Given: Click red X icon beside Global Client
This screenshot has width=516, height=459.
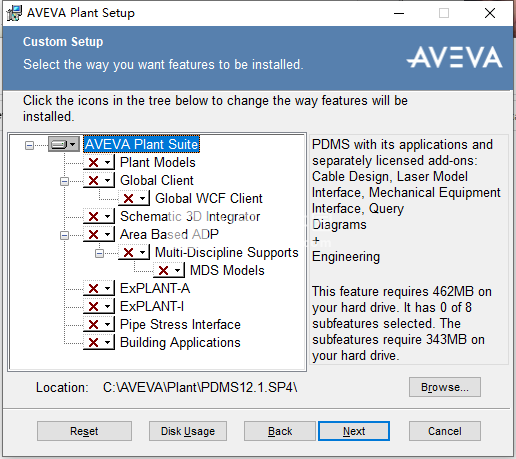Looking at the screenshot, I should (x=93, y=181).
